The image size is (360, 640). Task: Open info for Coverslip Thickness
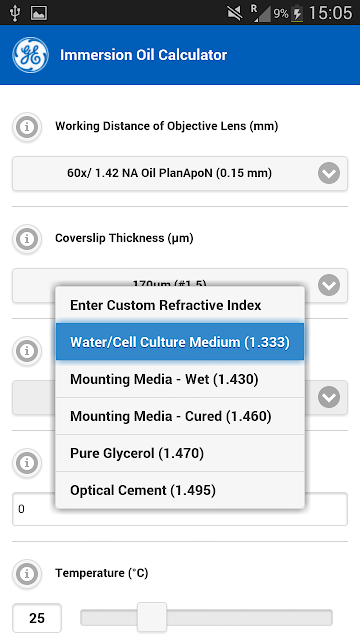(27, 239)
